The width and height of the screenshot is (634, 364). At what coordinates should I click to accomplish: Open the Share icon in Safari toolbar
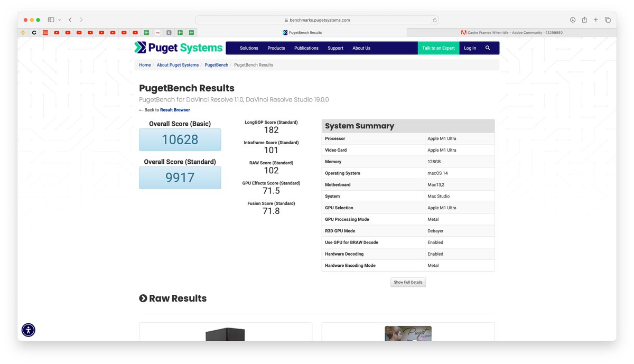pyautogui.click(x=584, y=20)
